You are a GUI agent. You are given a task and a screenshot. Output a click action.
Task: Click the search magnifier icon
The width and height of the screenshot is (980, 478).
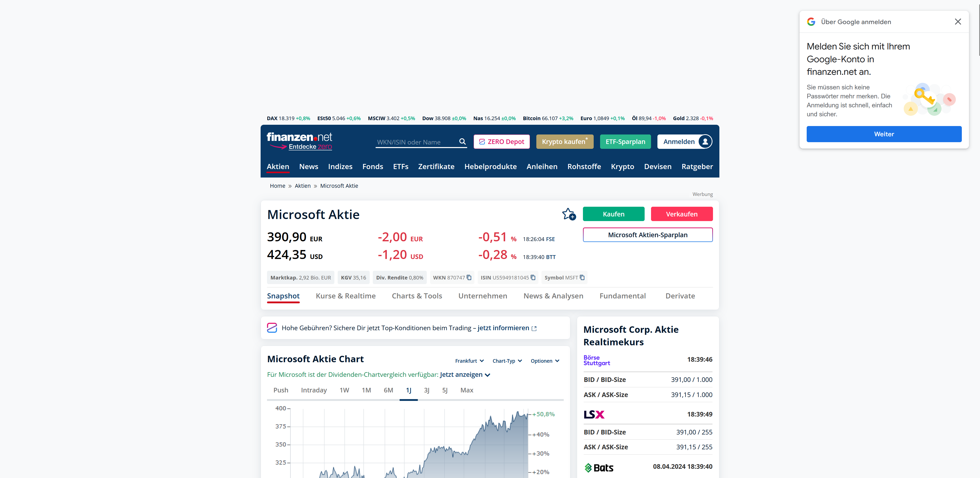coord(462,142)
